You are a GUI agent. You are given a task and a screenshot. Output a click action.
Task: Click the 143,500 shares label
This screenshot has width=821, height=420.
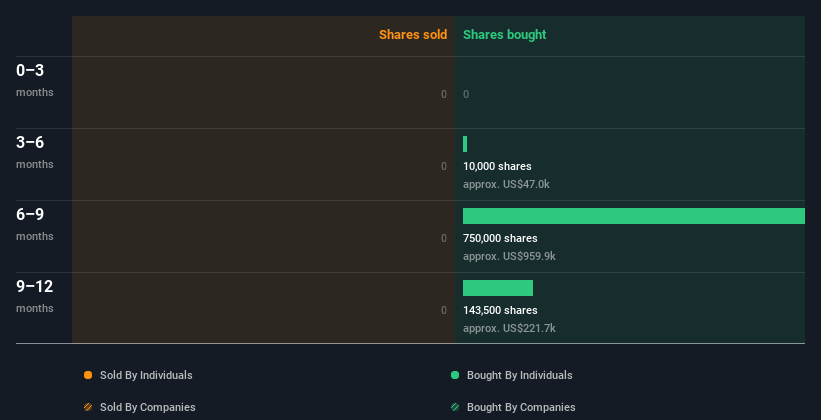(500, 310)
